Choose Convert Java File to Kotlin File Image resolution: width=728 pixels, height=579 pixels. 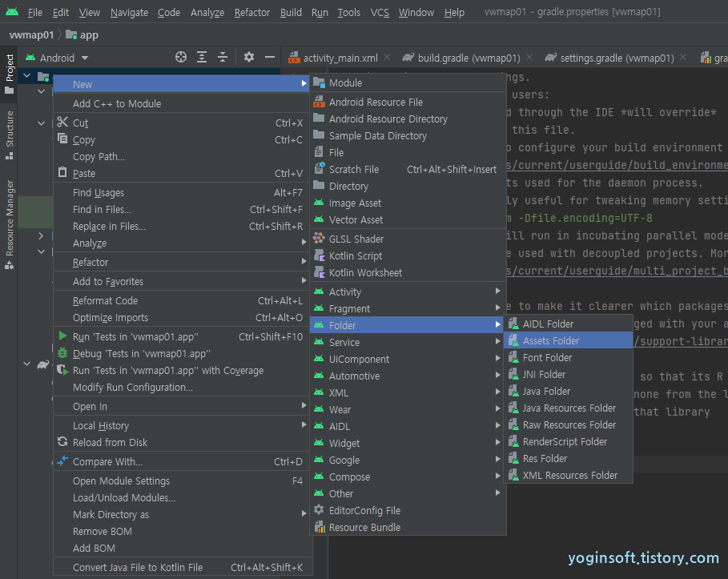tap(181, 568)
